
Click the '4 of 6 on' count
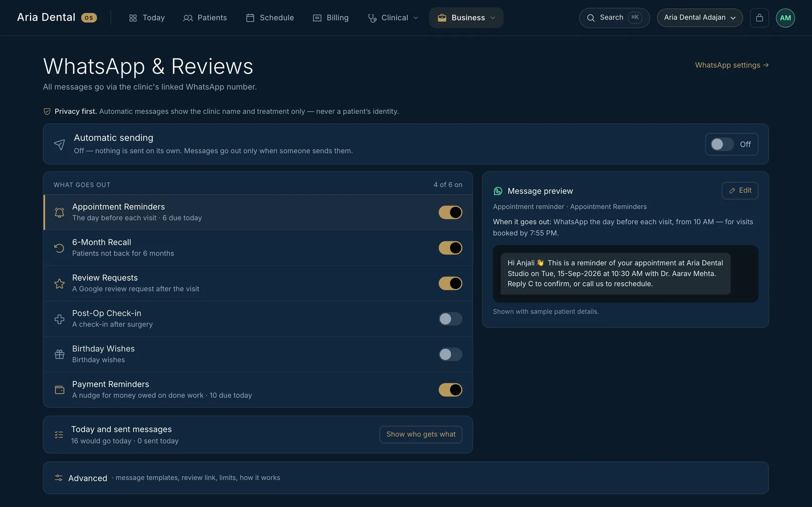tap(448, 185)
